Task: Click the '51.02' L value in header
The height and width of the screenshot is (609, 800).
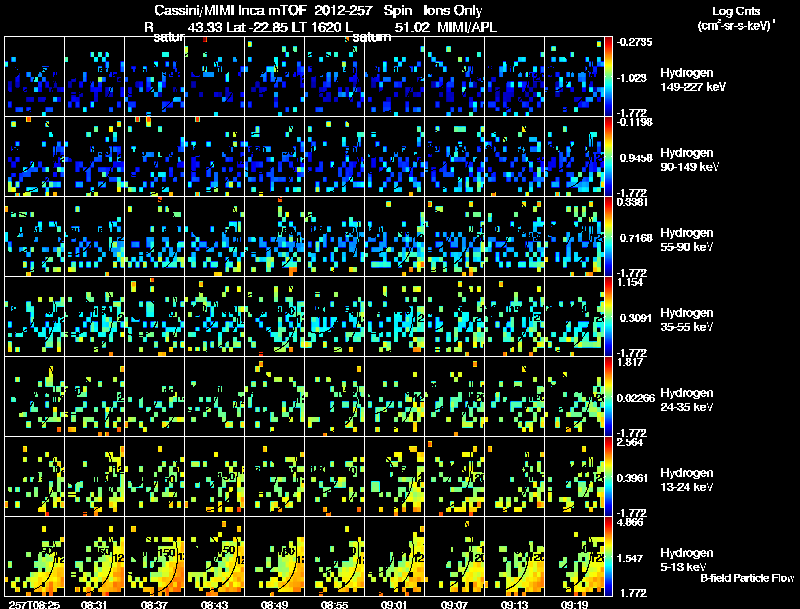Action: 411,27
